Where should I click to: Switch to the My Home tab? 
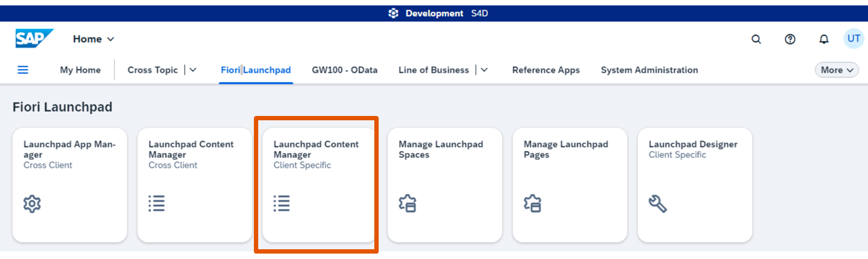pyautogui.click(x=80, y=70)
